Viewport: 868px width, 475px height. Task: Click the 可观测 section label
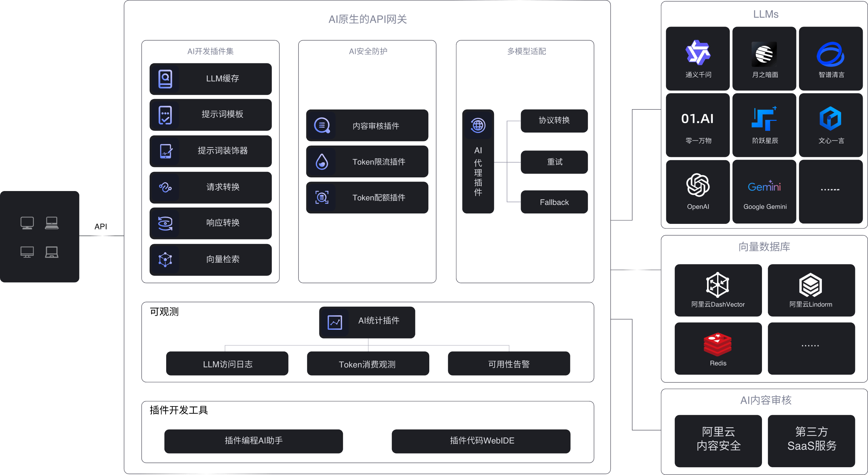tap(164, 311)
